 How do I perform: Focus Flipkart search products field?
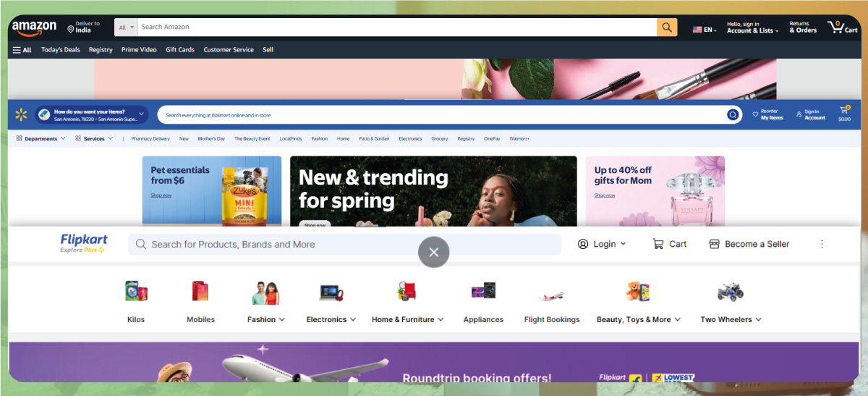(x=344, y=244)
